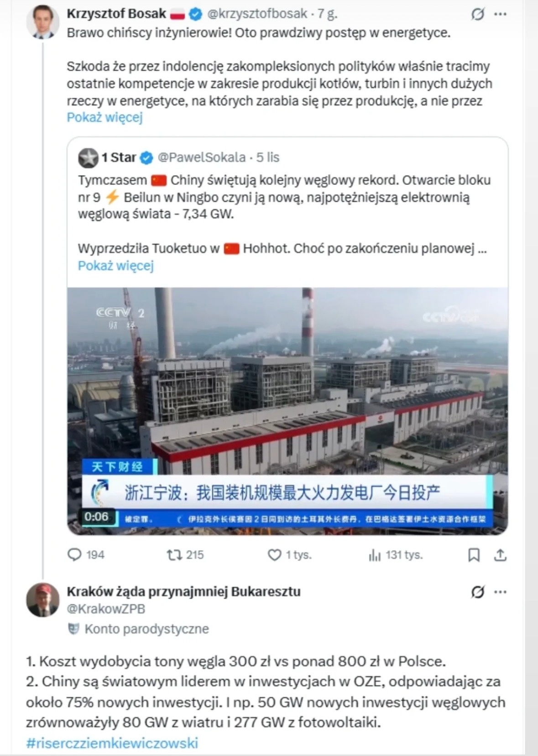538x756 pixels.
Task: Like the tweet via heart icon
Action: pyautogui.click(x=274, y=555)
